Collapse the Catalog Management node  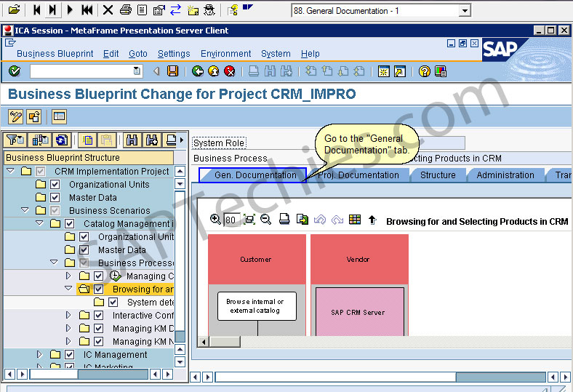[39, 223]
